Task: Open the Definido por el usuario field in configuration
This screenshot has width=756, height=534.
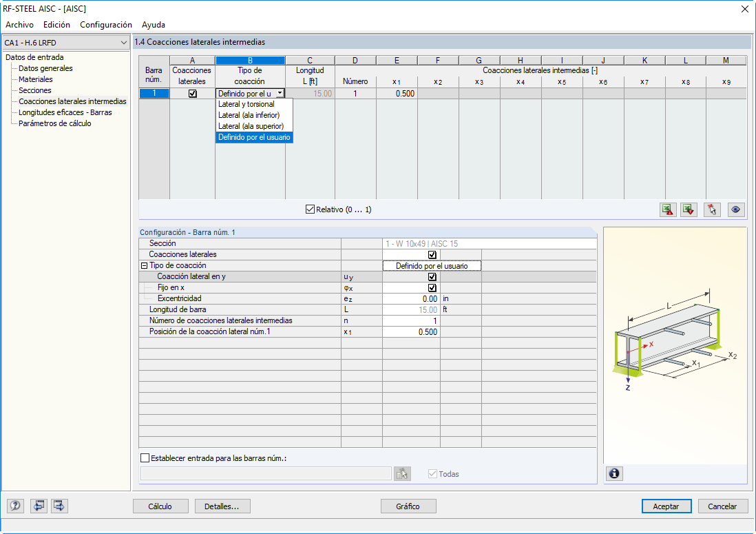Action: [x=432, y=266]
